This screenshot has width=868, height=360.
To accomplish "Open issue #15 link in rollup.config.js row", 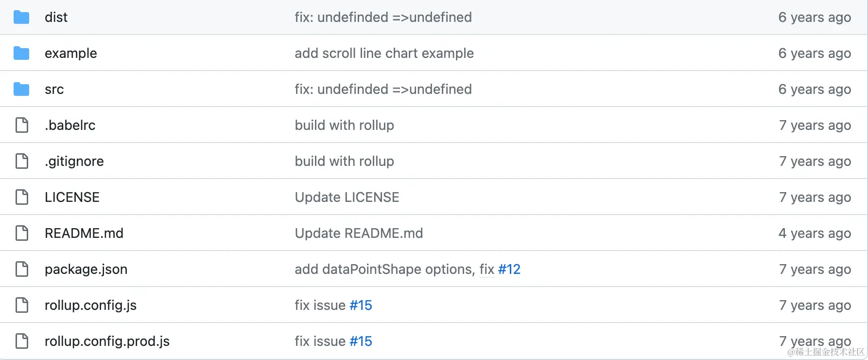I will 361,306.
